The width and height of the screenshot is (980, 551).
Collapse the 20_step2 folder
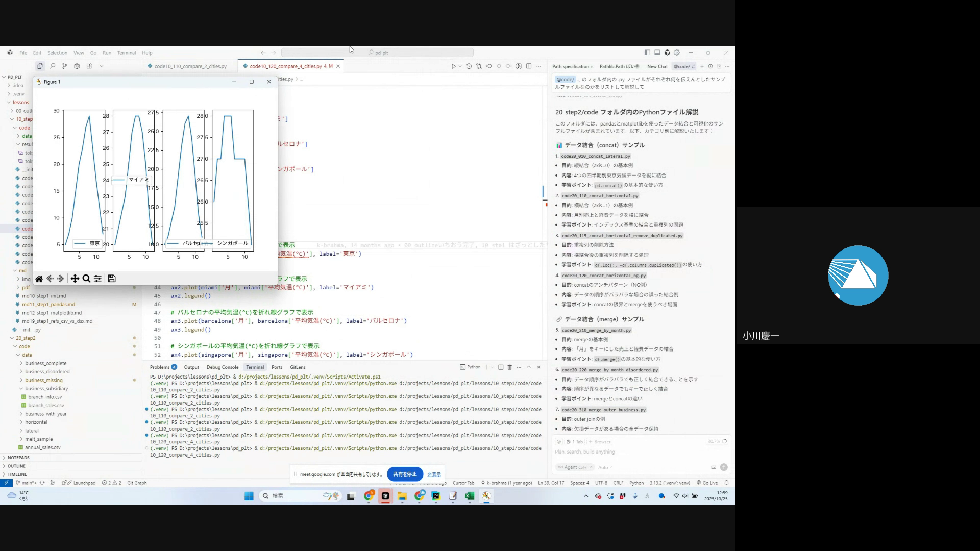pyautogui.click(x=26, y=338)
